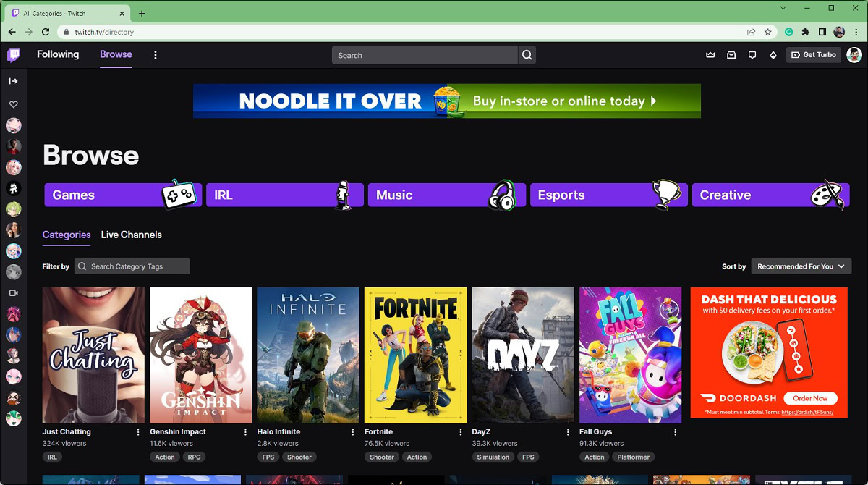Click the DoorDash terms drd.sh link
This screenshot has height=485, width=868.
[x=807, y=412]
